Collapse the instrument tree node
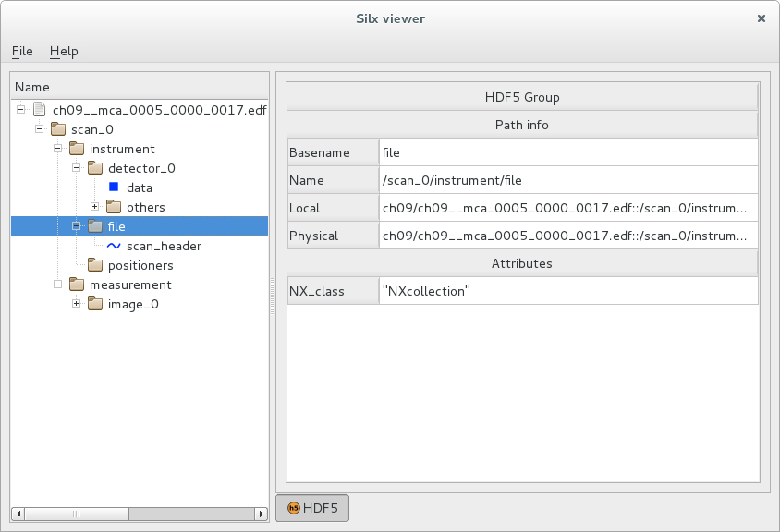The height and width of the screenshot is (532, 780). pos(57,149)
